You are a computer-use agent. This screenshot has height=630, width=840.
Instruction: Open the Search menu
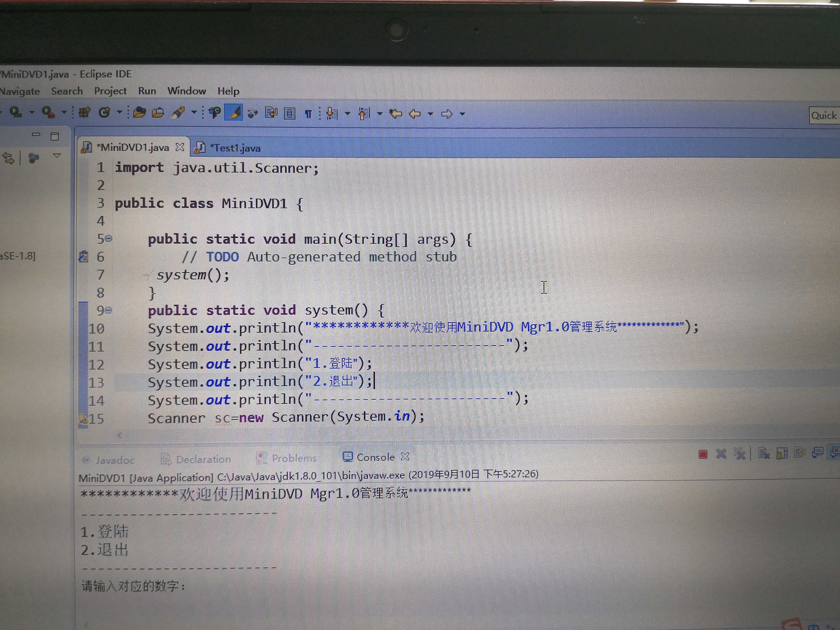click(x=67, y=91)
